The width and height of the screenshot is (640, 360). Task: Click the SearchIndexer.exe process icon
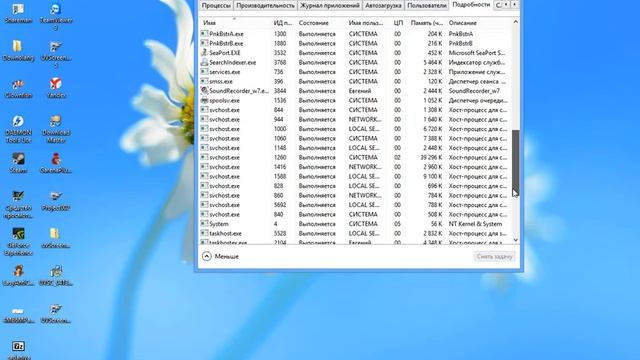tap(204, 62)
